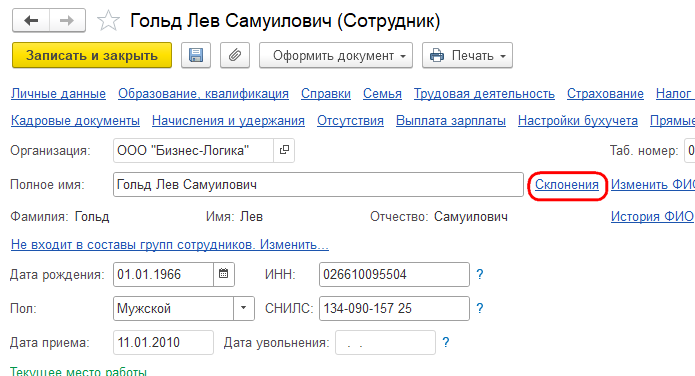Go forward with the right arrow button
The image size is (695, 376).
tap(67, 20)
